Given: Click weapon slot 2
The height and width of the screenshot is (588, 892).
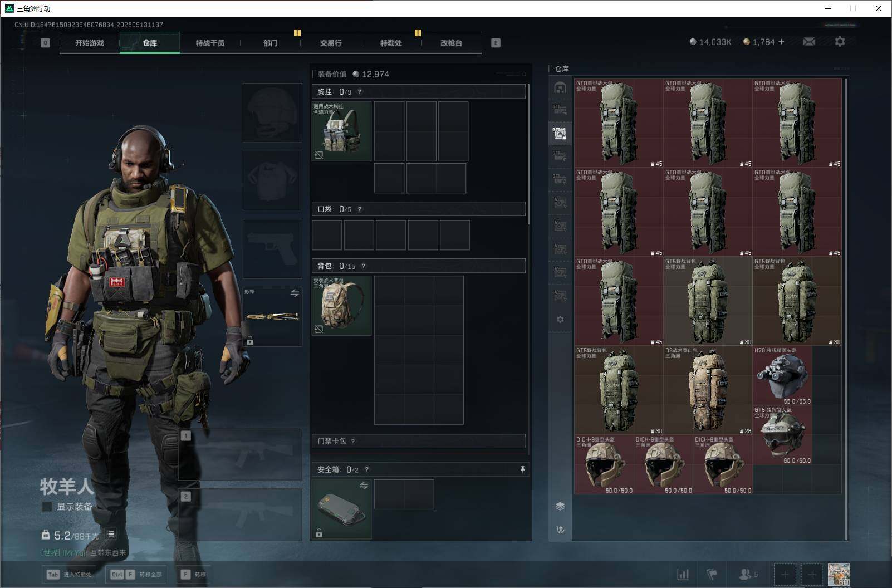Looking at the screenshot, I should [240, 514].
